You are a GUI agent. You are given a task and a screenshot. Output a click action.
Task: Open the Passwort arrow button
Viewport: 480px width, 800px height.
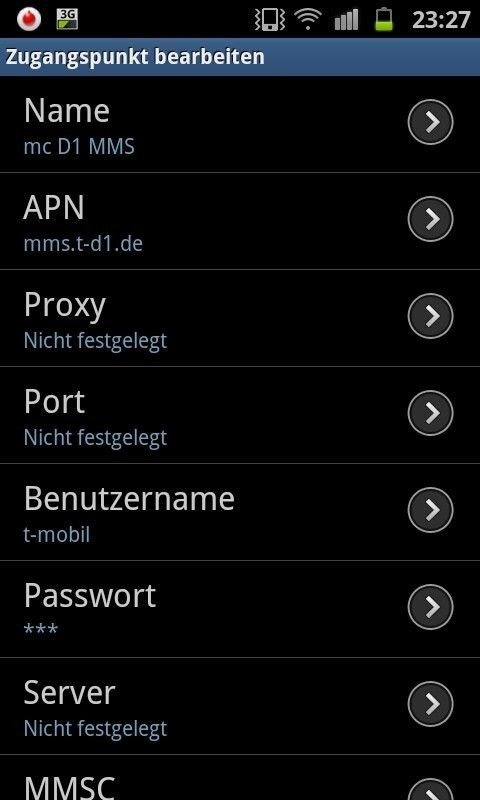[431, 607]
